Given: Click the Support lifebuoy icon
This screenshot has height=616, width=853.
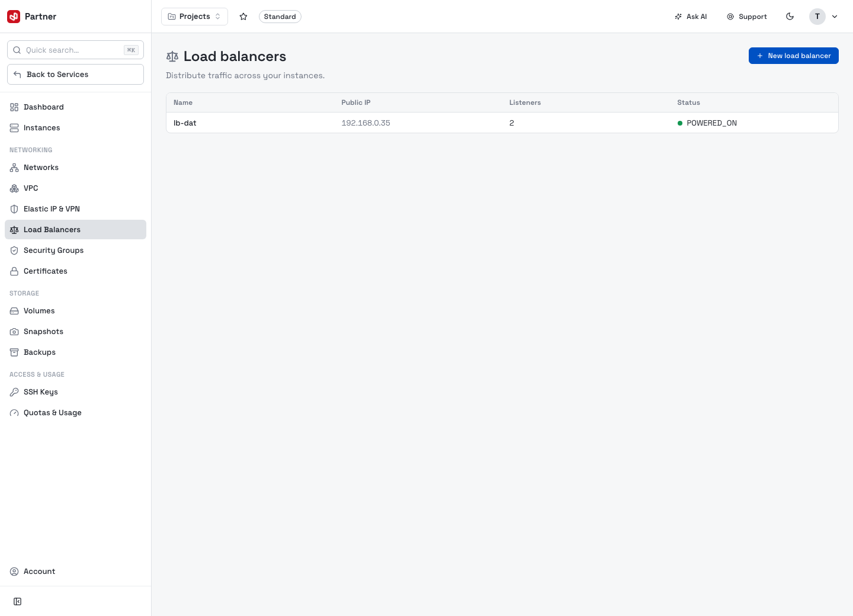Looking at the screenshot, I should [x=730, y=17].
